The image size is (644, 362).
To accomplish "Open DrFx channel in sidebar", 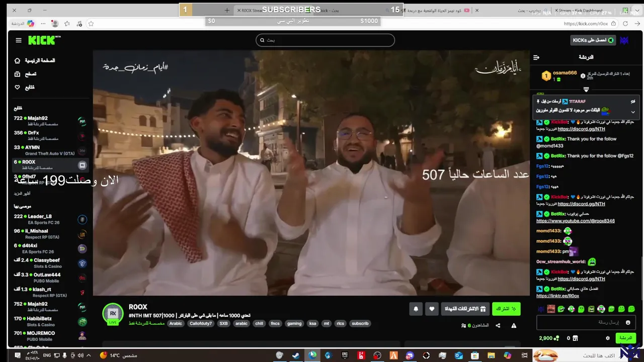I will tap(50, 136).
